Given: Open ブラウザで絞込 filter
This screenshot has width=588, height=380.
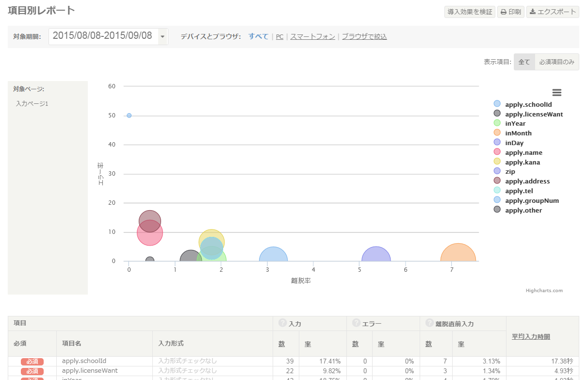Looking at the screenshot, I should tap(364, 36).
